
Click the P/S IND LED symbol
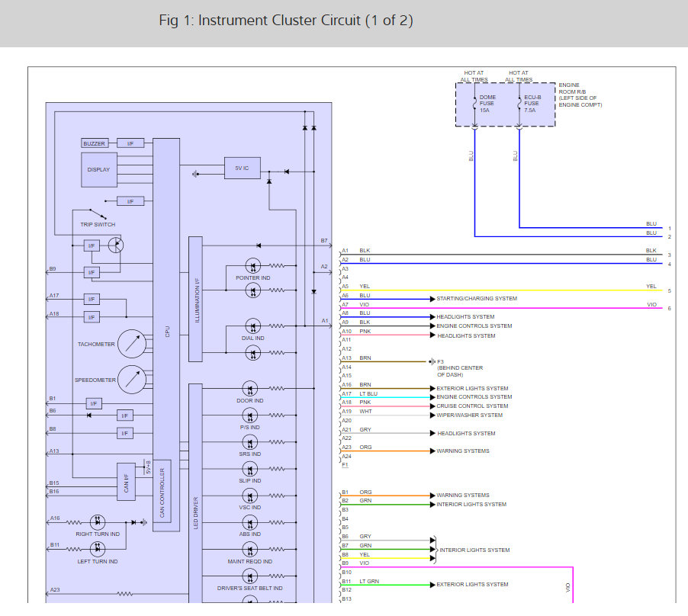click(250, 415)
